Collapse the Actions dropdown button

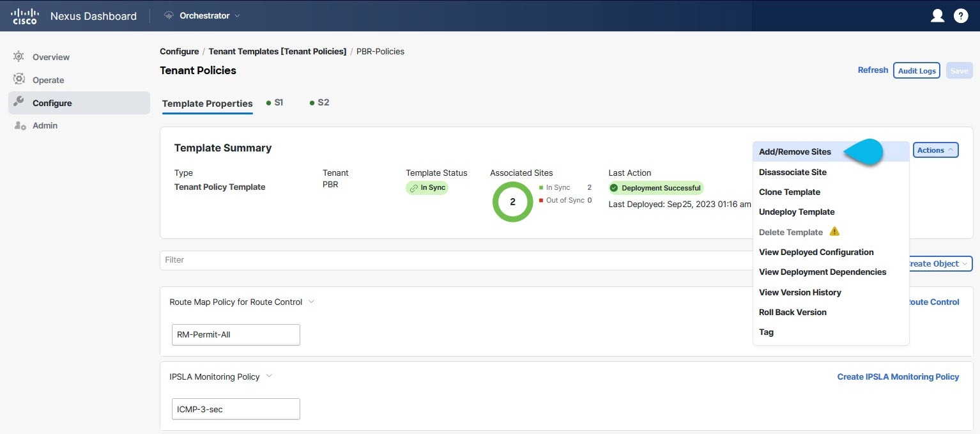coord(935,150)
